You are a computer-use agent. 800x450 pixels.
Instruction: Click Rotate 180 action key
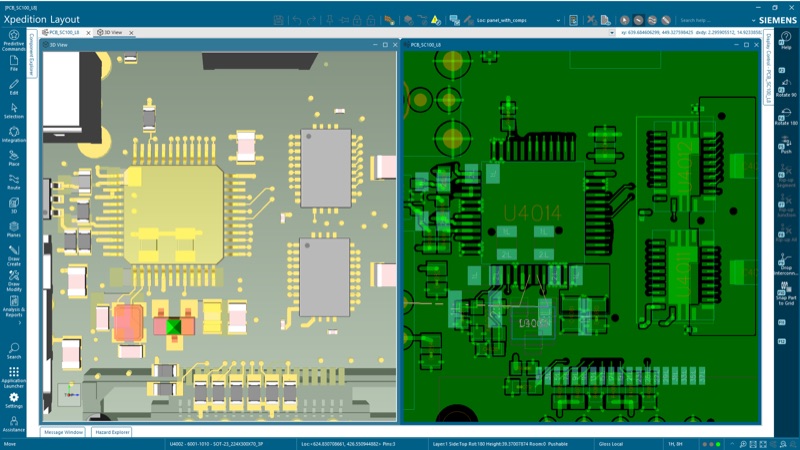pos(786,117)
